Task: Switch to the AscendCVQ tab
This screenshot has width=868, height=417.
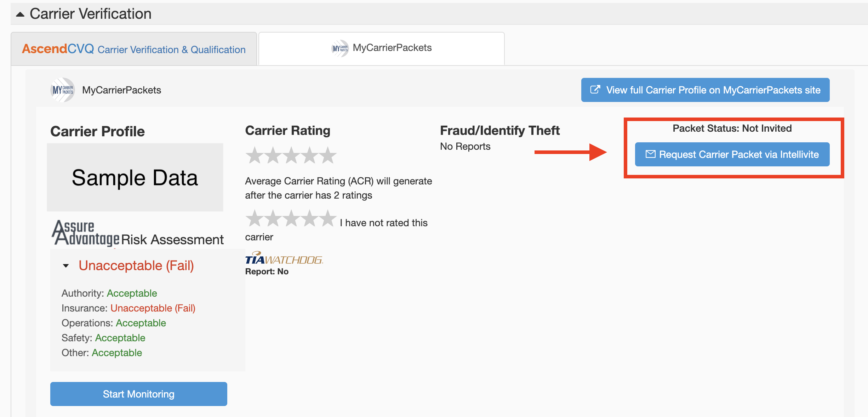Action: pos(134,49)
